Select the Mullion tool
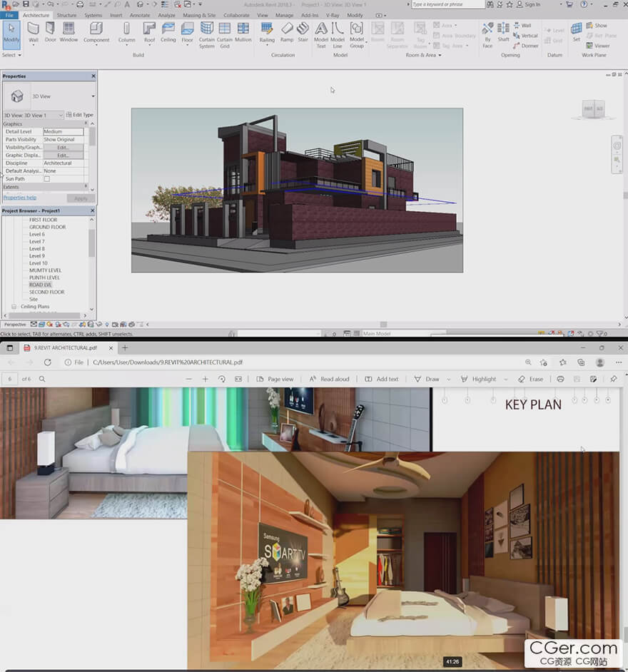Viewport: 628px width, 672px height. 243,33
